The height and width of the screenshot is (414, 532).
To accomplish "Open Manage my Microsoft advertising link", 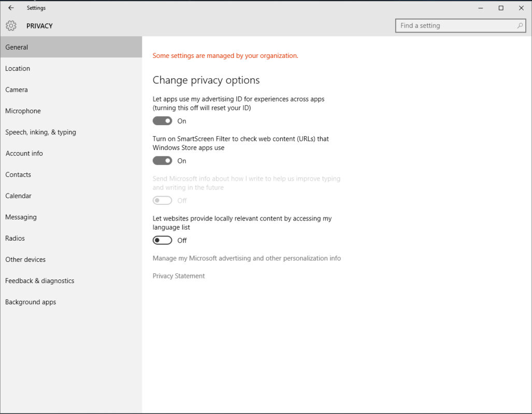I will [247, 258].
